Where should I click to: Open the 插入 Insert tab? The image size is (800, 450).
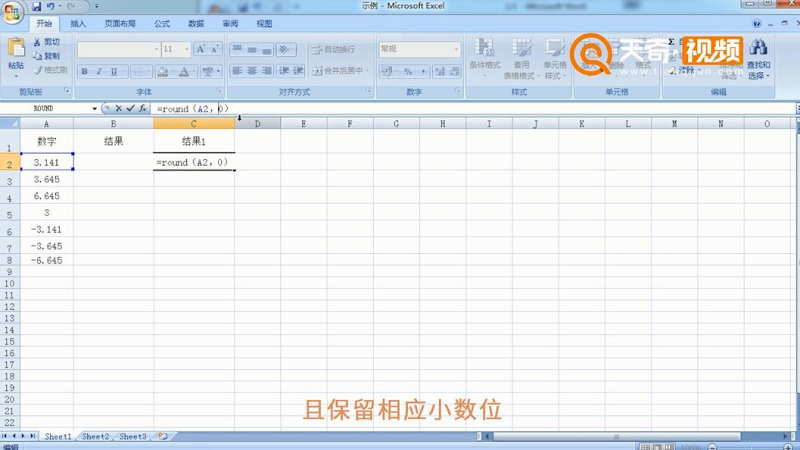click(78, 23)
